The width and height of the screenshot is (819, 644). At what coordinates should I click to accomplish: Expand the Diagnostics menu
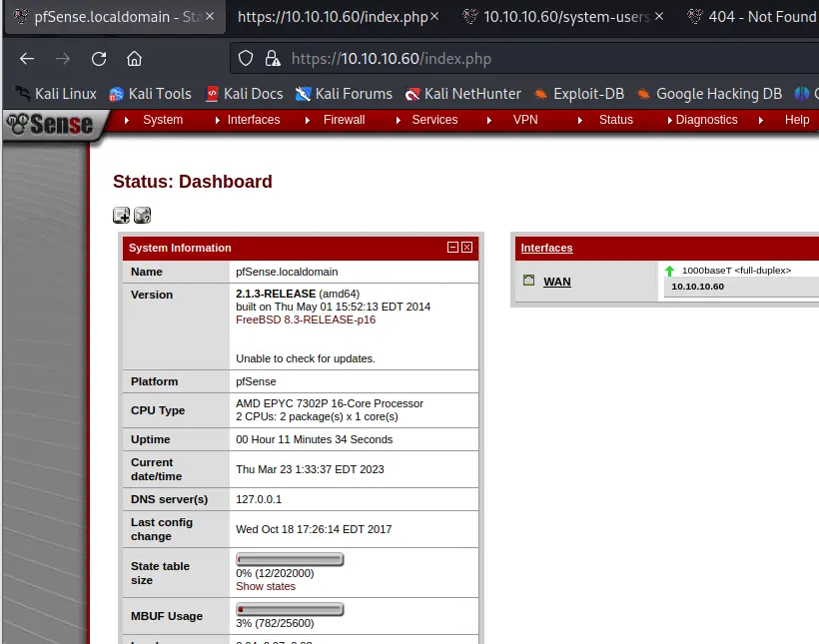coord(706,120)
